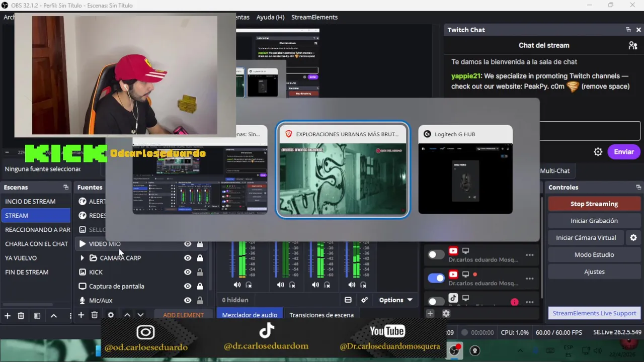Viewport: 644px width, 362px height.
Task: Open virtual camera settings gear
Action: point(633,238)
